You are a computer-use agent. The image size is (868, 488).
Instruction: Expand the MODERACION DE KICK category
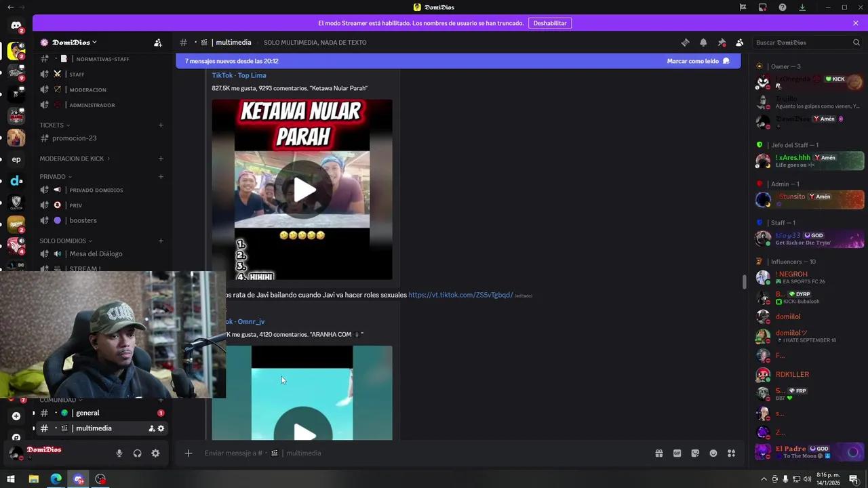75,159
